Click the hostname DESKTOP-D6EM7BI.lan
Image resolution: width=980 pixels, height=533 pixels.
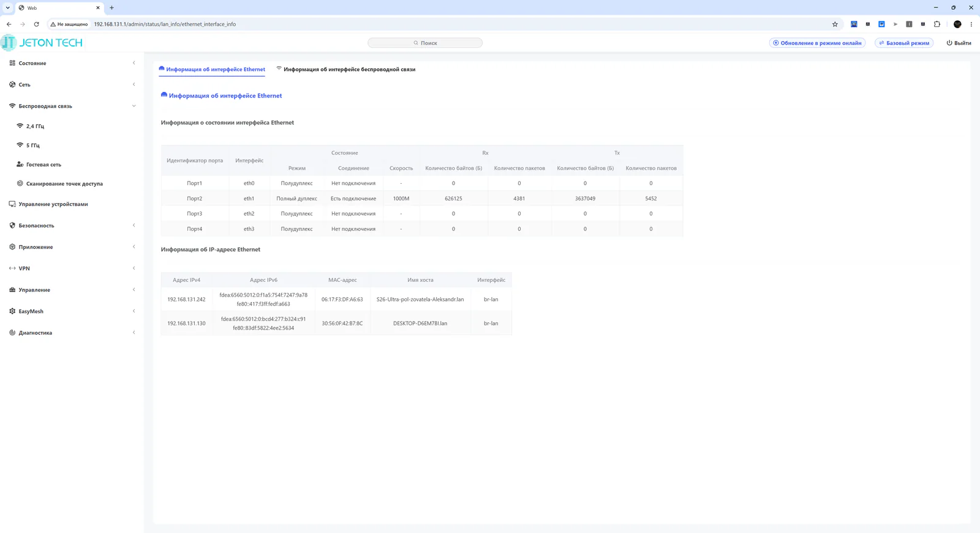420,323
